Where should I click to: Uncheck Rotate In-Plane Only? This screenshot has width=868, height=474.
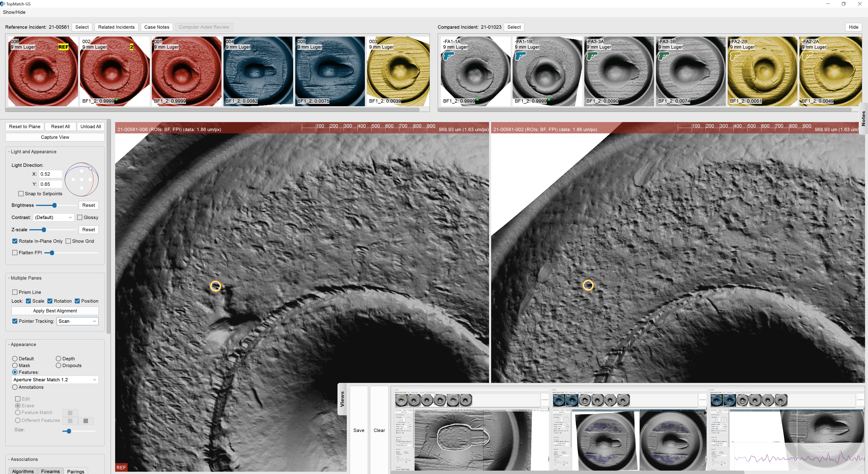pos(15,241)
